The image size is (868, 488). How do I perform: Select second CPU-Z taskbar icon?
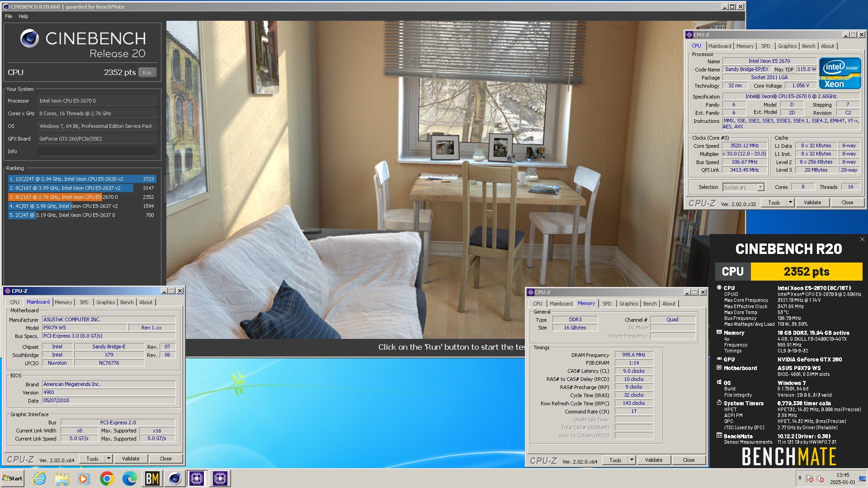click(220, 479)
